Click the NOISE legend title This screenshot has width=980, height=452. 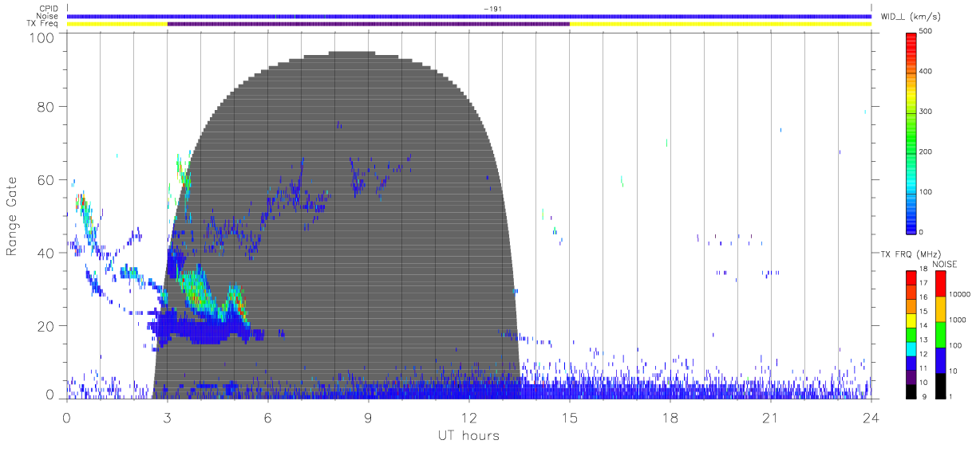pos(945,263)
